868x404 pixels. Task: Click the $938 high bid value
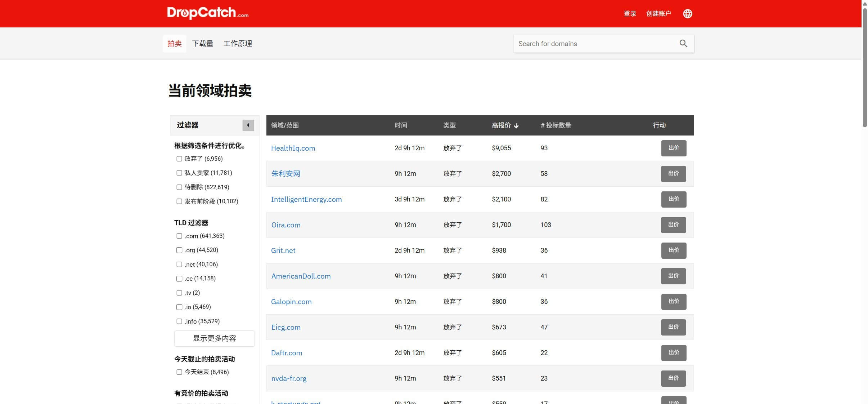499,250
